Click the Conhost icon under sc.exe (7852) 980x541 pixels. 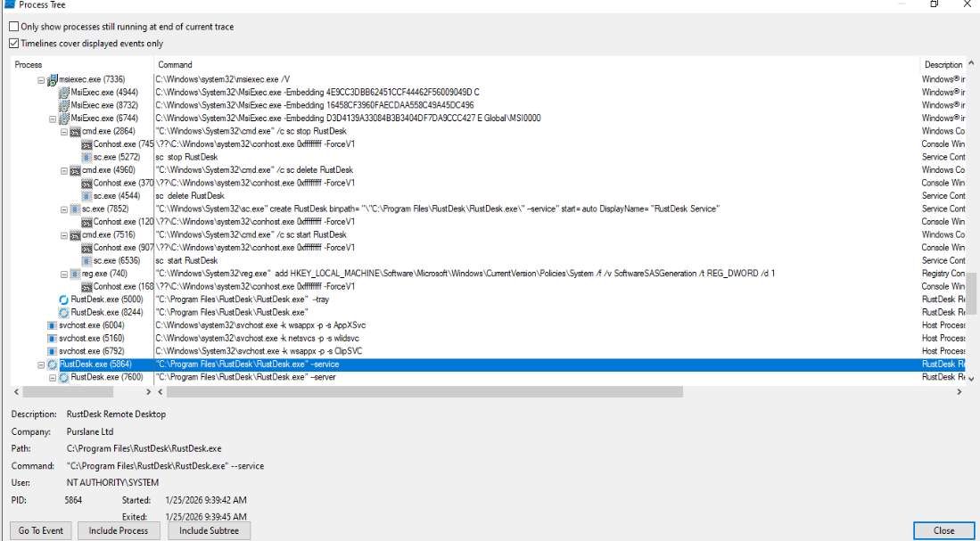(86, 222)
